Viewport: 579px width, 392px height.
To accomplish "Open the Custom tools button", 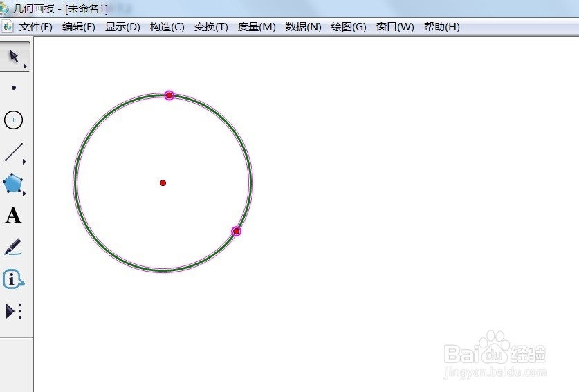I will tap(14, 311).
